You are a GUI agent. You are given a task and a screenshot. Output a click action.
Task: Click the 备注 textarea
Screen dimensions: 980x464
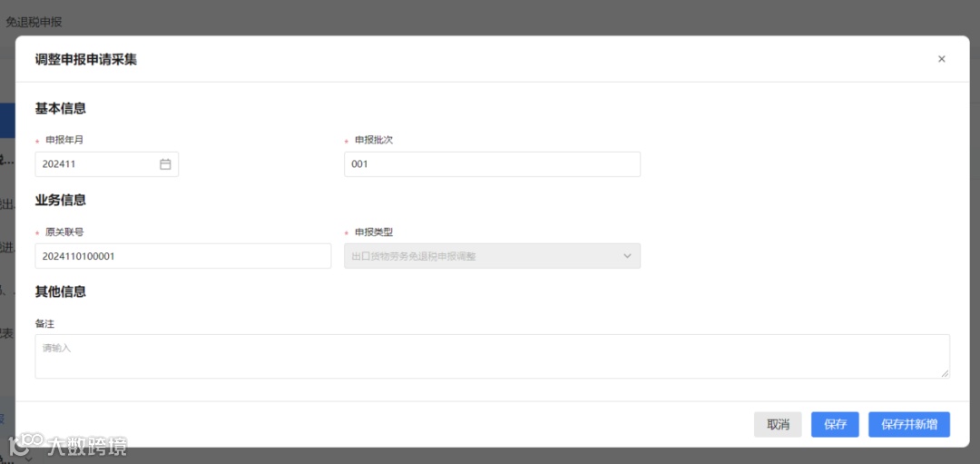tap(493, 357)
